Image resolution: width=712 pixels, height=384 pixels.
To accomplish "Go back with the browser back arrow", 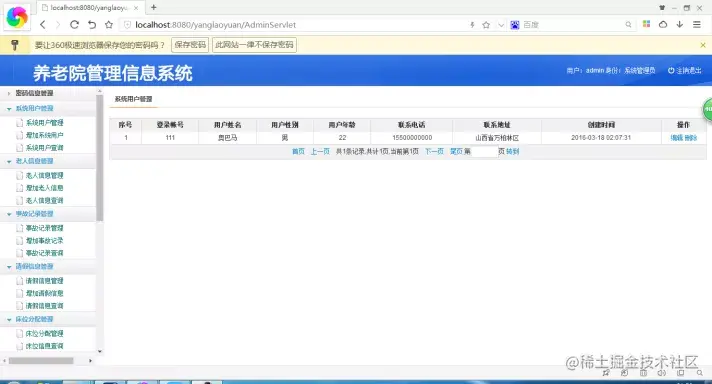I will click(43, 25).
